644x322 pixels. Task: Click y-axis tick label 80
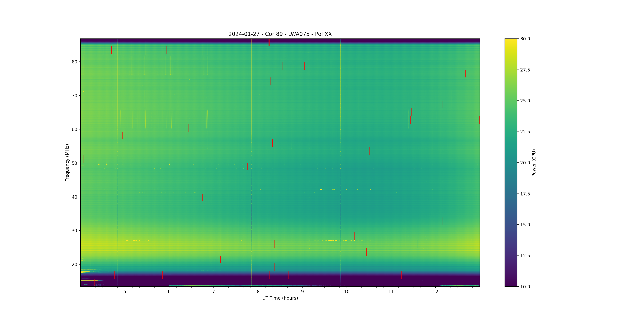[75, 62]
